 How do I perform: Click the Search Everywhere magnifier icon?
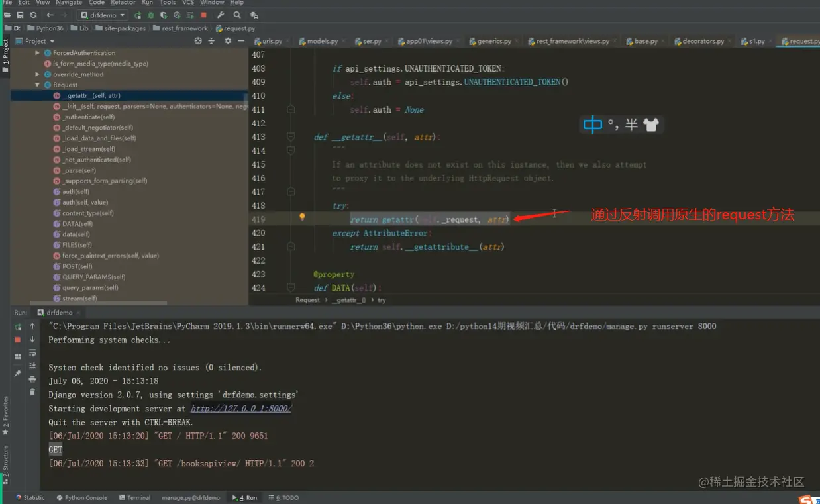[237, 15]
